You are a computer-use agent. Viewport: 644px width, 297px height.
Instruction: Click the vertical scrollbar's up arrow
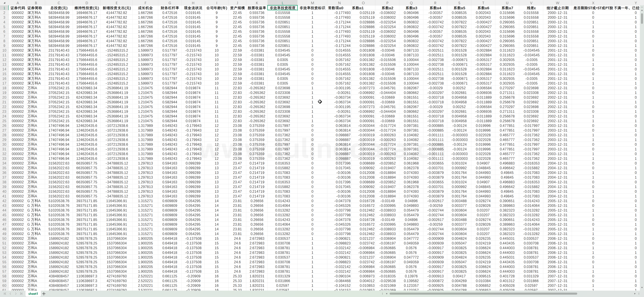(642, 11)
